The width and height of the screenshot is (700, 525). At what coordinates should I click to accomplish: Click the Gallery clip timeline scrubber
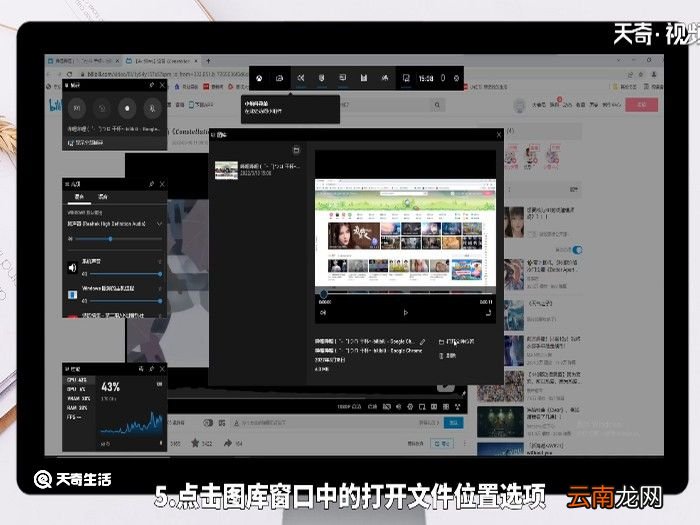(x=324, y=294)
